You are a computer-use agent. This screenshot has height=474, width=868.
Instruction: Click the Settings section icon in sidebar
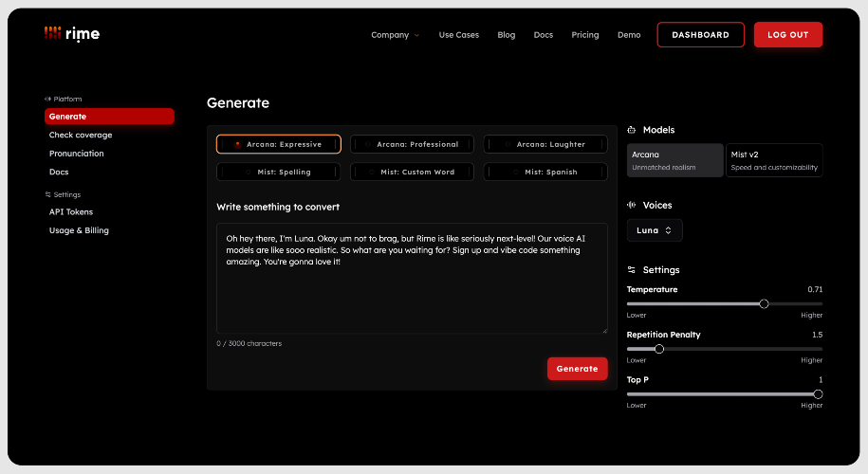(47, 194)
